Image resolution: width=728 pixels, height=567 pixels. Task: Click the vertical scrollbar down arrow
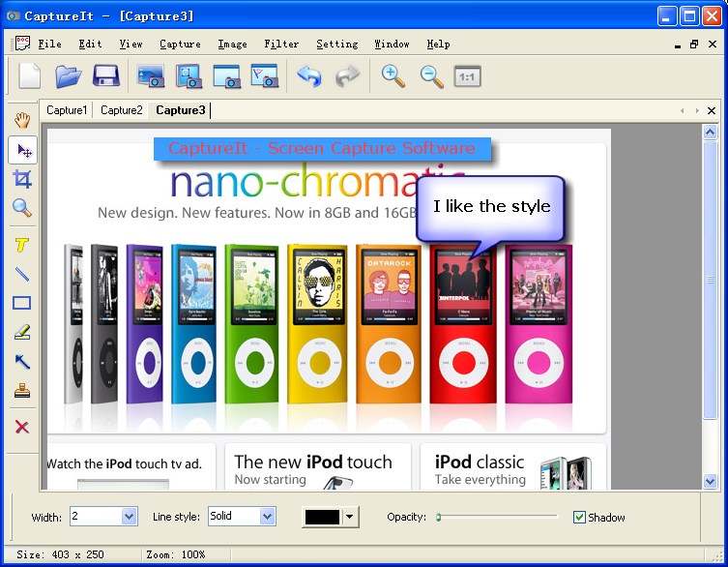coord(710,481)
